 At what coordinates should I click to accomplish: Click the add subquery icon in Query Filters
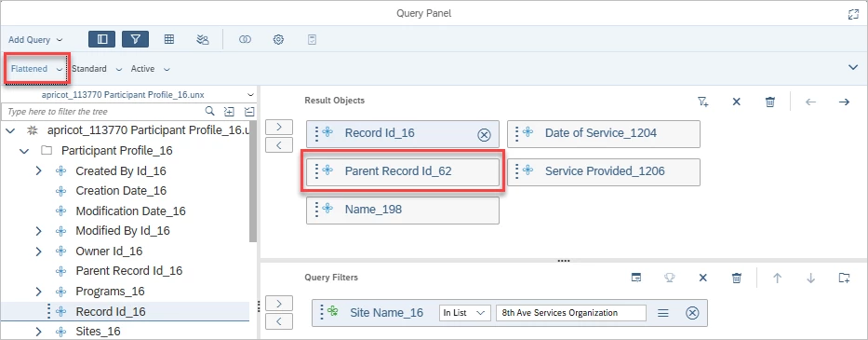[636, 278]
